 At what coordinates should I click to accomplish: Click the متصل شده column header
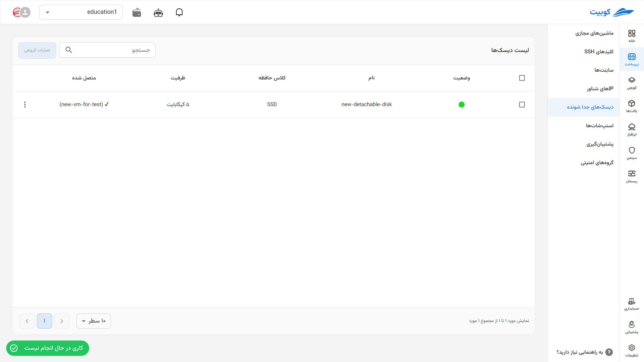pyautogui.click(x=84, y=78)
